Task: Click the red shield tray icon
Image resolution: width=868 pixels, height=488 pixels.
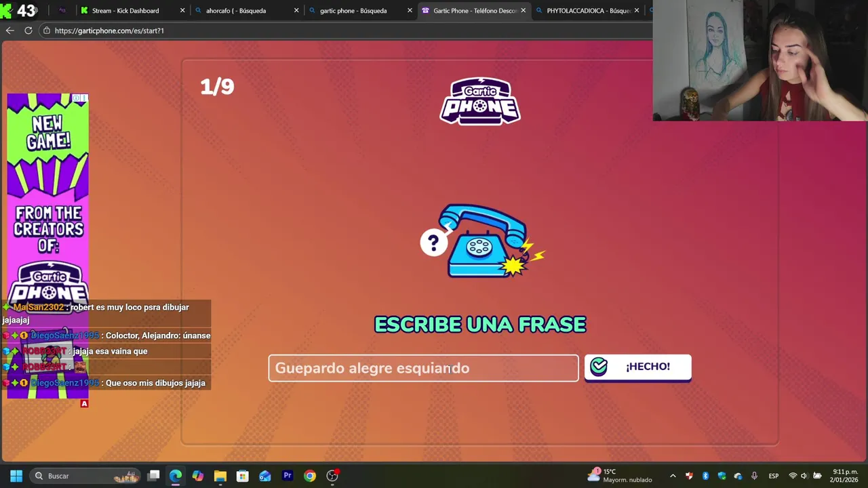Action: [689, 476]
